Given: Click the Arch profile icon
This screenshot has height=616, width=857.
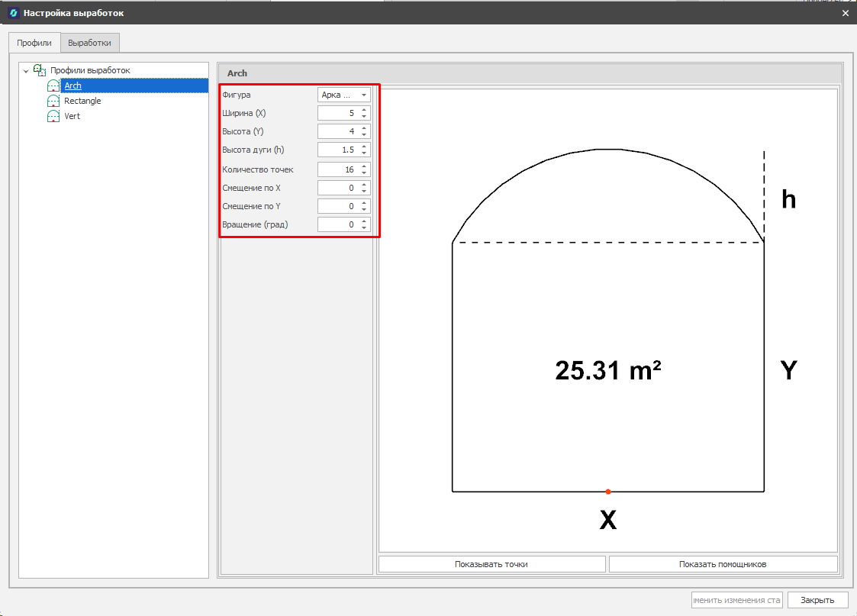Looking at the screenshot, I should pyautogui.click(x=53, y=85).
